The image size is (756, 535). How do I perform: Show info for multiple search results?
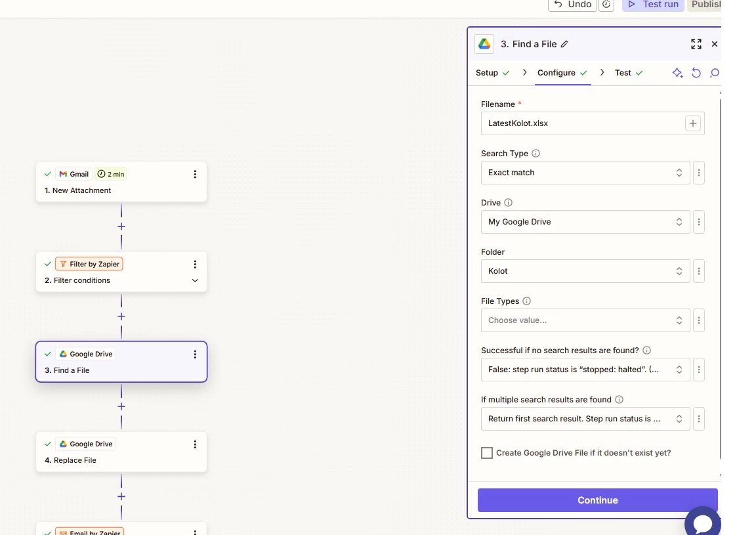pyautogui.click(x=619, y=399)
